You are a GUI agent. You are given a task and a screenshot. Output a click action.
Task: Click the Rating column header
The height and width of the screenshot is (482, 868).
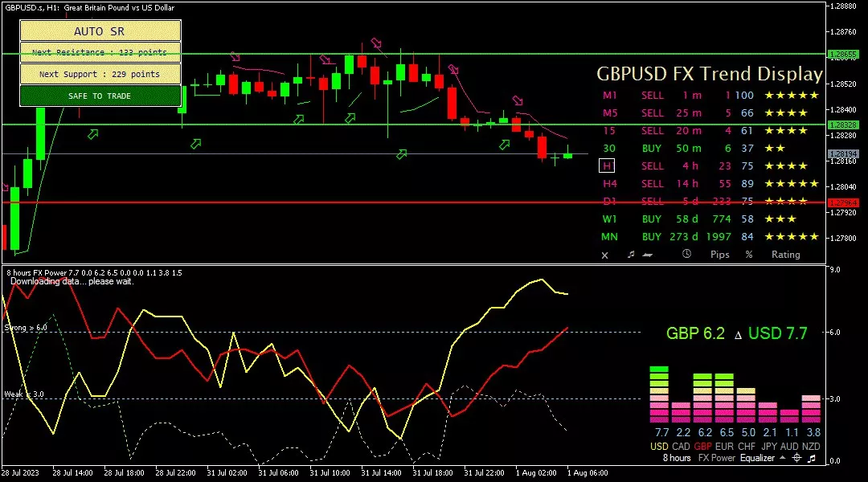(785, 255)
